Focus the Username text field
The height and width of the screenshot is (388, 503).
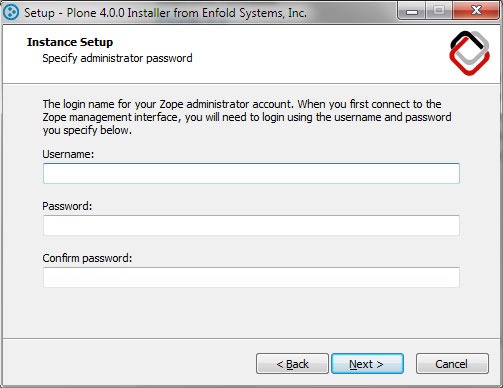[x=251, y=173]
